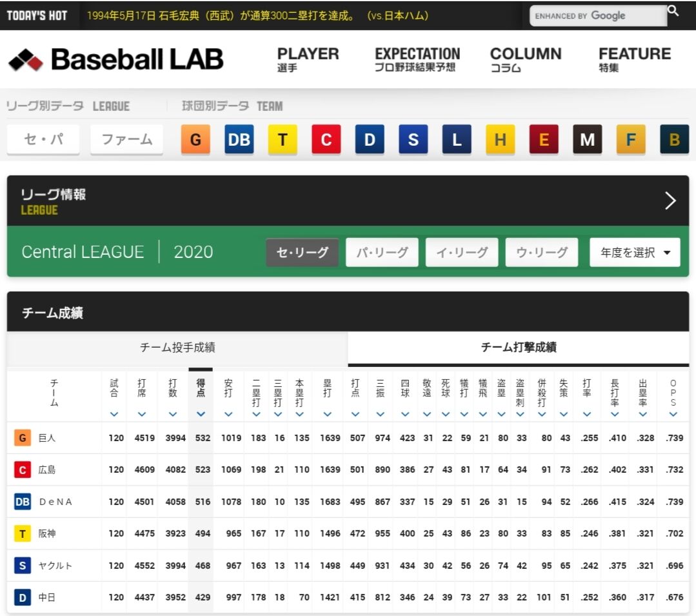Click the G badge in 巨人 row
The image size is (696, 616).
tap(23, 438)
